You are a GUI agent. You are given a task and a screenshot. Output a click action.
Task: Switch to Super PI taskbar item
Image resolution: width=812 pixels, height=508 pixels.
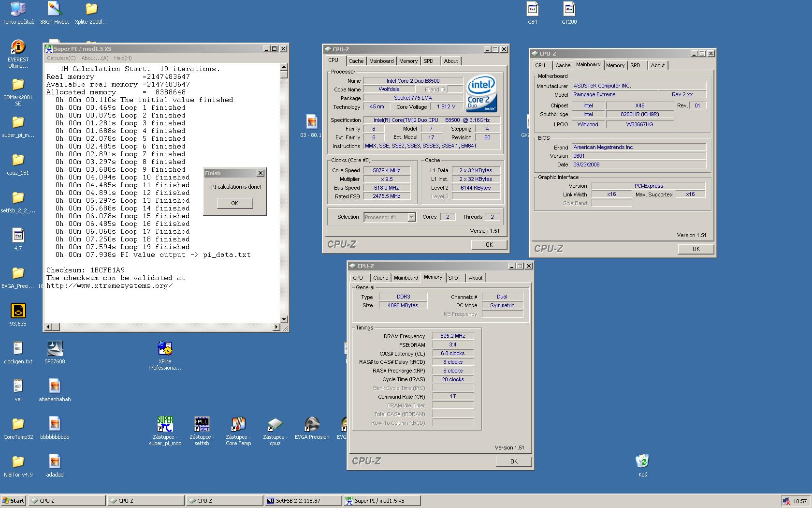[x=382, y=501]
